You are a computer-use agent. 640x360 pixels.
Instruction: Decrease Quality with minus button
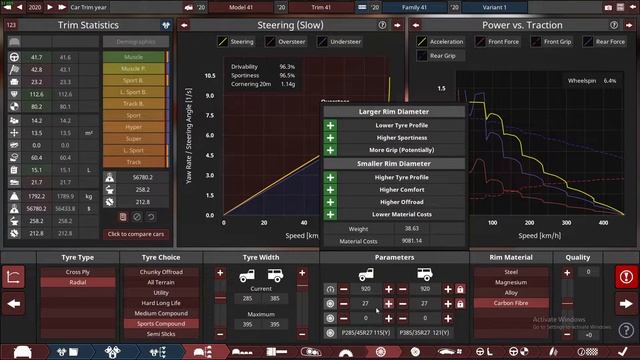567,334
